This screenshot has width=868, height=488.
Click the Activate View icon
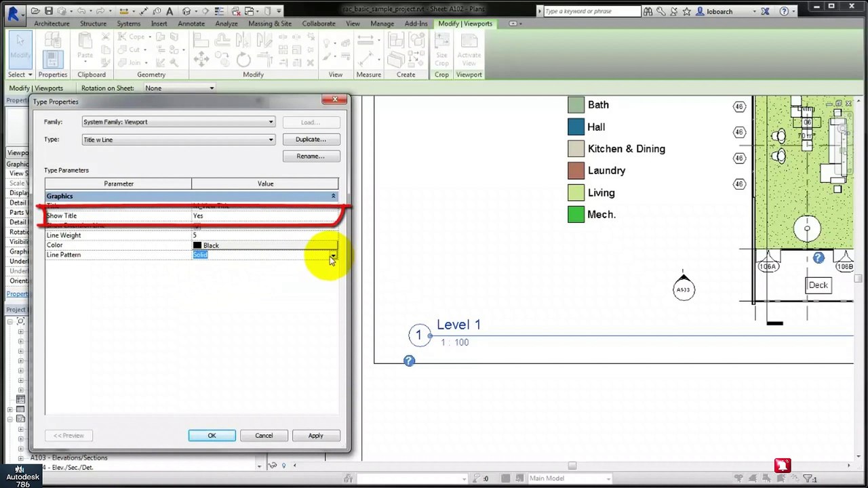coord(469,48)
